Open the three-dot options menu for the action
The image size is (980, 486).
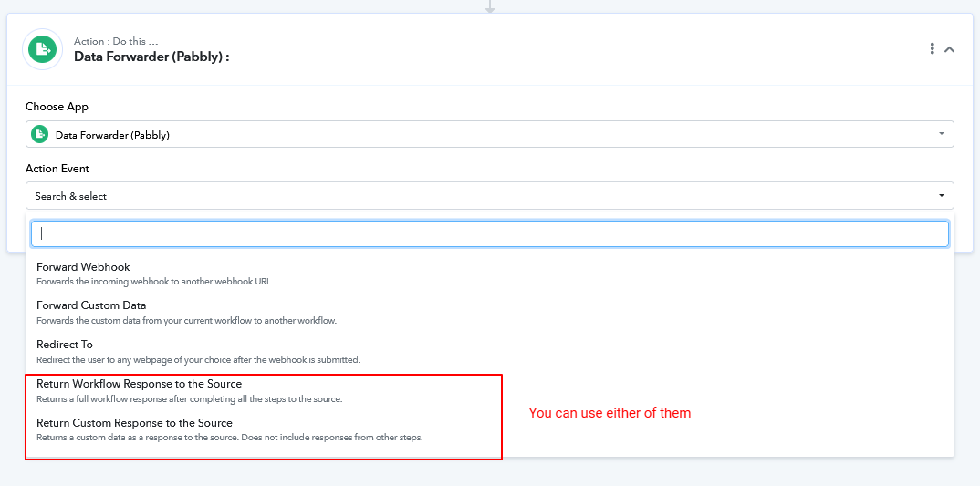(x=932, y=48)
